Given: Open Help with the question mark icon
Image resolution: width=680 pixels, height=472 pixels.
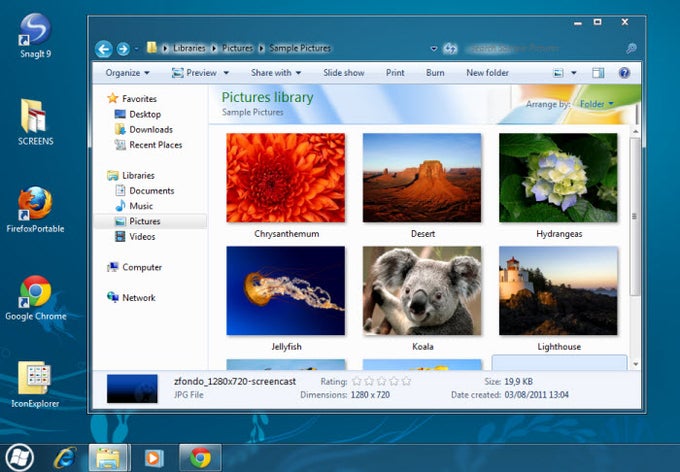Looking at the screenshot, I should pyautogui.click(x=624, y=73).
